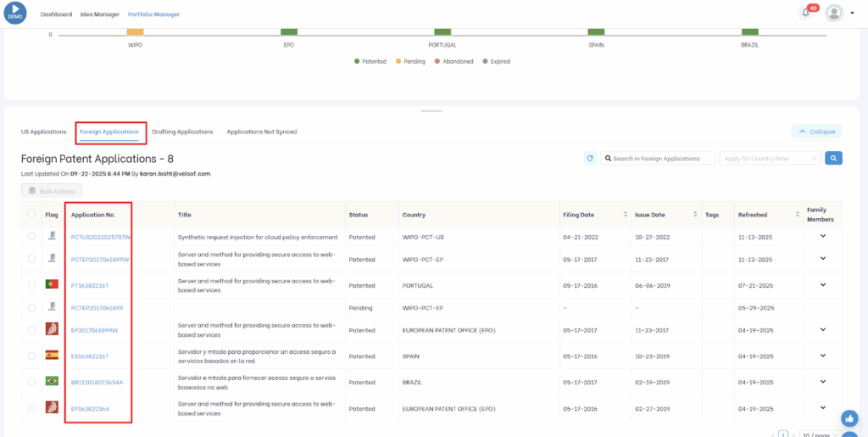Click the refresh icon beside search box
The width and height of the screenshot is (868, 437).
[x=590, y=158]
